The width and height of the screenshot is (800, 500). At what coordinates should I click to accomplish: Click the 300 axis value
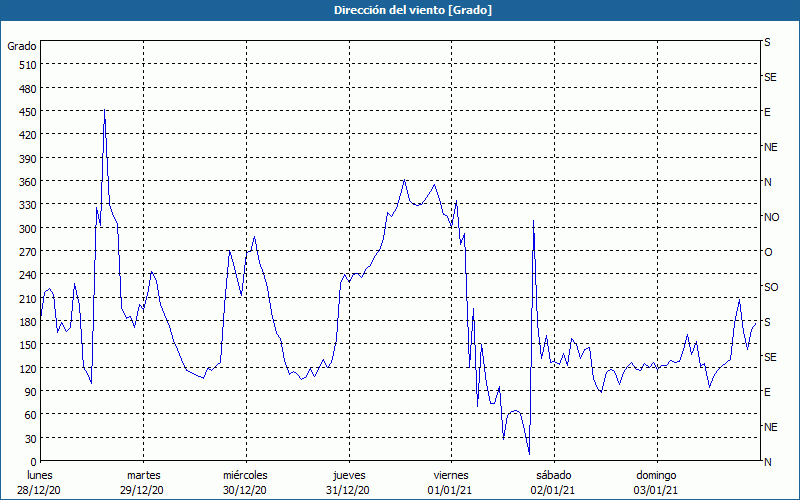28,229
